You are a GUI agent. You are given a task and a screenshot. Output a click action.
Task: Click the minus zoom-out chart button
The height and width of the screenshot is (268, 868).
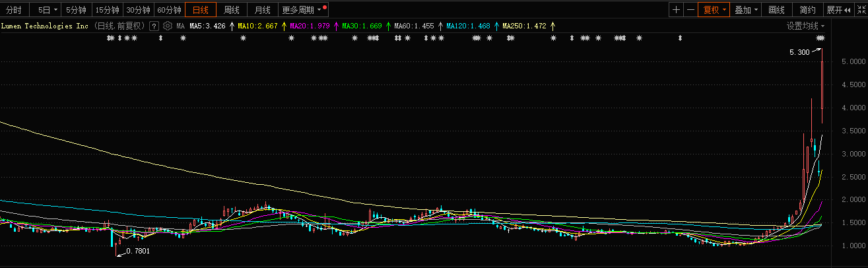pyautogui.click(x=690, y=10)
